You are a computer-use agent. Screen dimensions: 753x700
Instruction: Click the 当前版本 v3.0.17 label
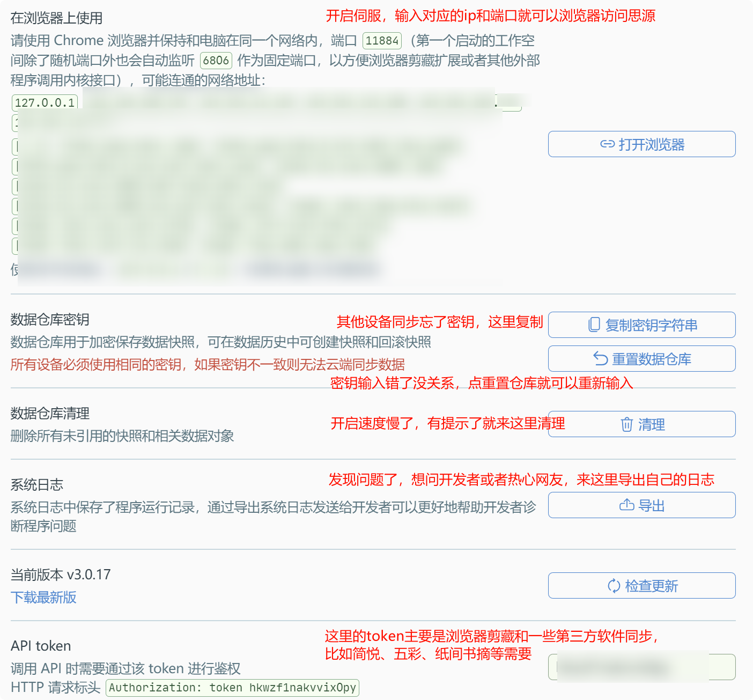click(x=61, y=574)
